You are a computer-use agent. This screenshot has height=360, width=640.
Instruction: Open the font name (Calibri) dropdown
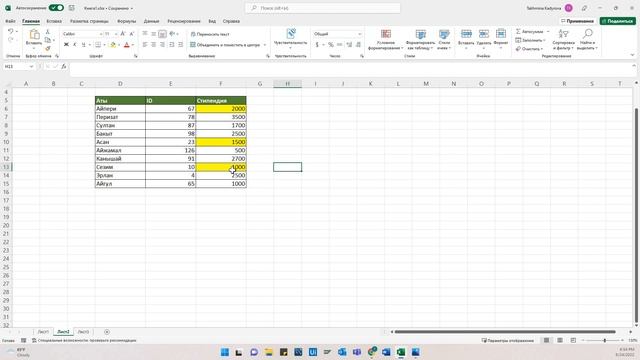point(100,34)
